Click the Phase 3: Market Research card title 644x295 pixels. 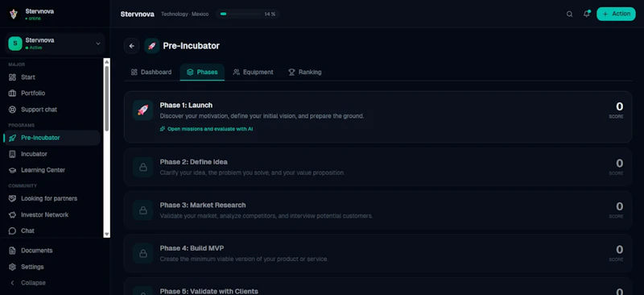click(x=203, y=205)
